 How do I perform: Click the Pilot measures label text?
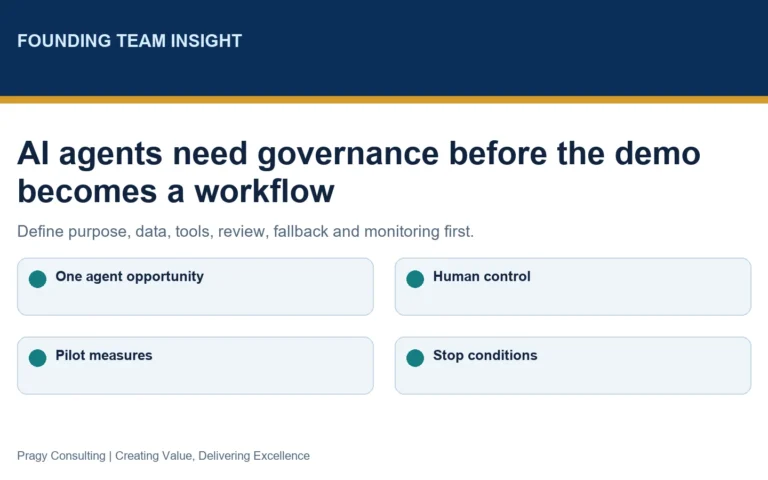tap(104, 355)
